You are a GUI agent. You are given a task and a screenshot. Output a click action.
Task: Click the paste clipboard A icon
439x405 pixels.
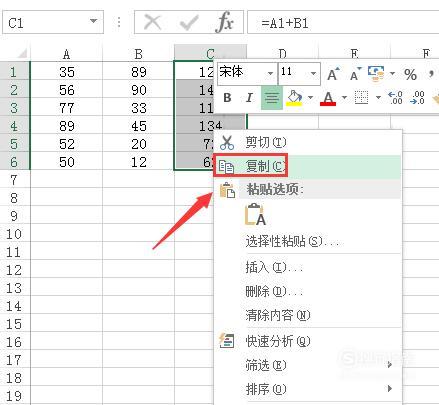point(255,215)
